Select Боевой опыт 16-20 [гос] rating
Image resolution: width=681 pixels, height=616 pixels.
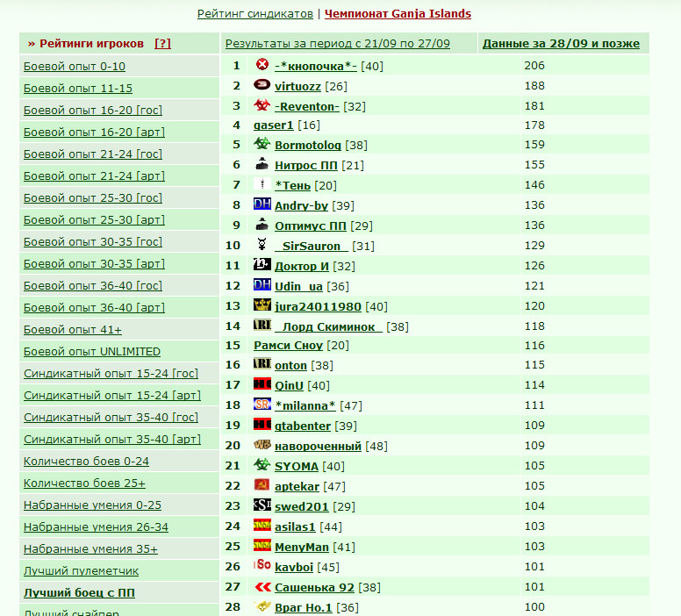pos(93,111)
